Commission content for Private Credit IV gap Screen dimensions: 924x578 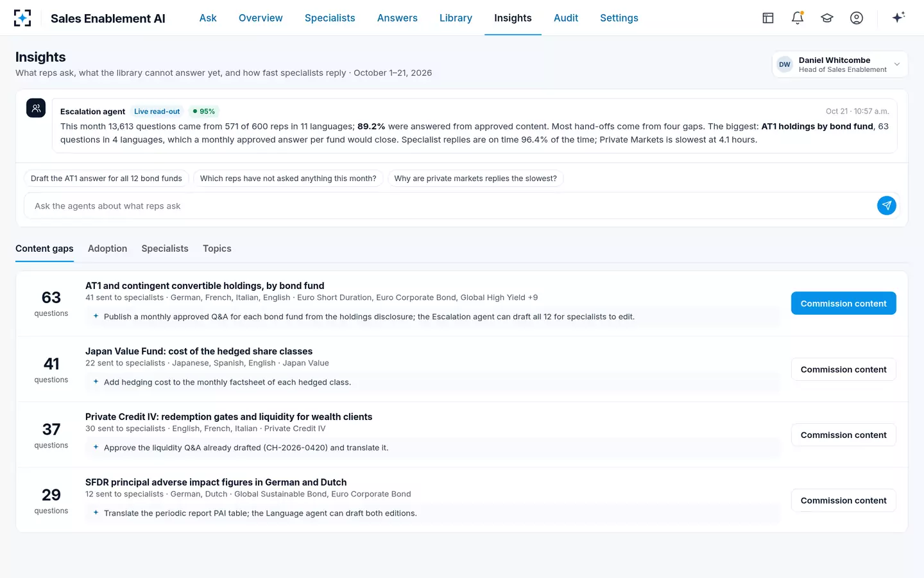tap(843, 435)
